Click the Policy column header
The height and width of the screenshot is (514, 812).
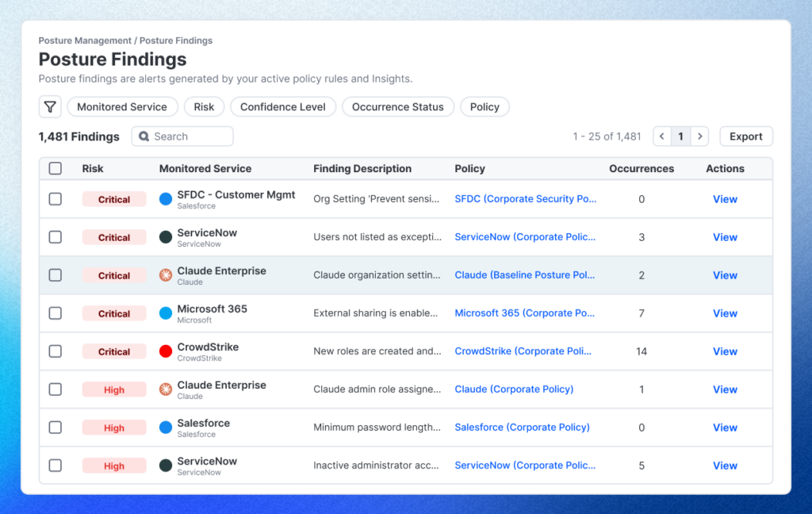click(469, 168)
